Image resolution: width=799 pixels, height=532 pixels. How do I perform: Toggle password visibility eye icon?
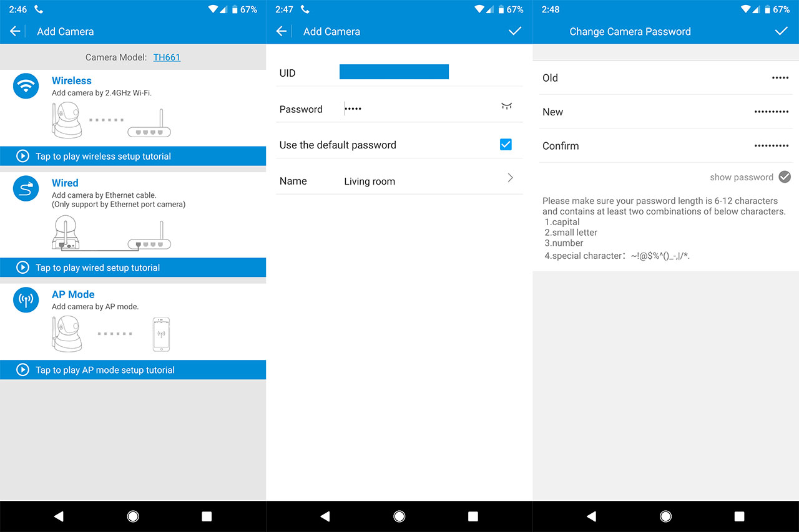506,107
